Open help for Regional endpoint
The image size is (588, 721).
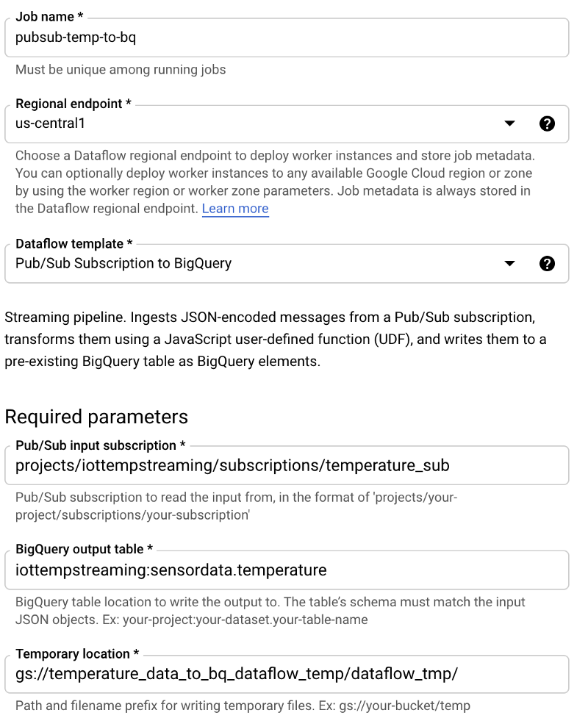[547, 123]
